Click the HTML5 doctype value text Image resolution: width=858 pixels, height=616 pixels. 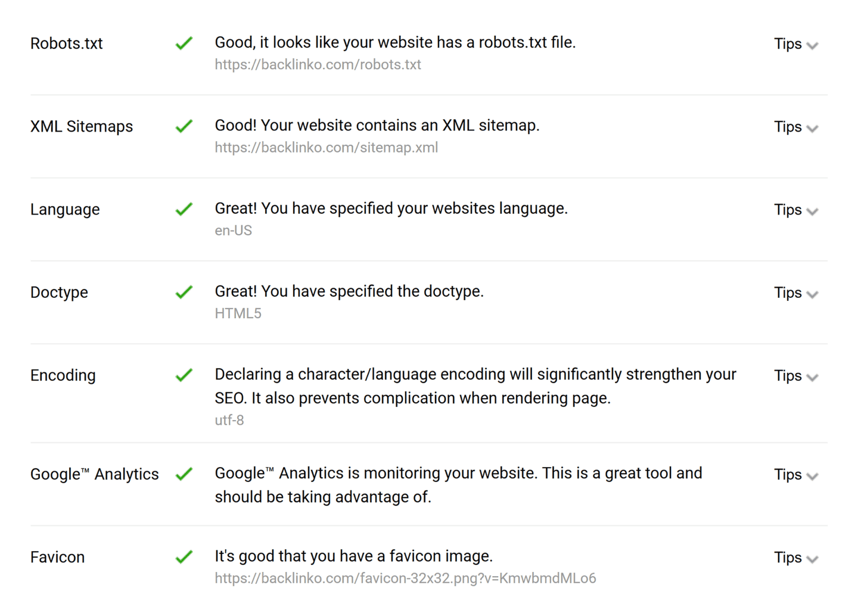coord(238,313)
